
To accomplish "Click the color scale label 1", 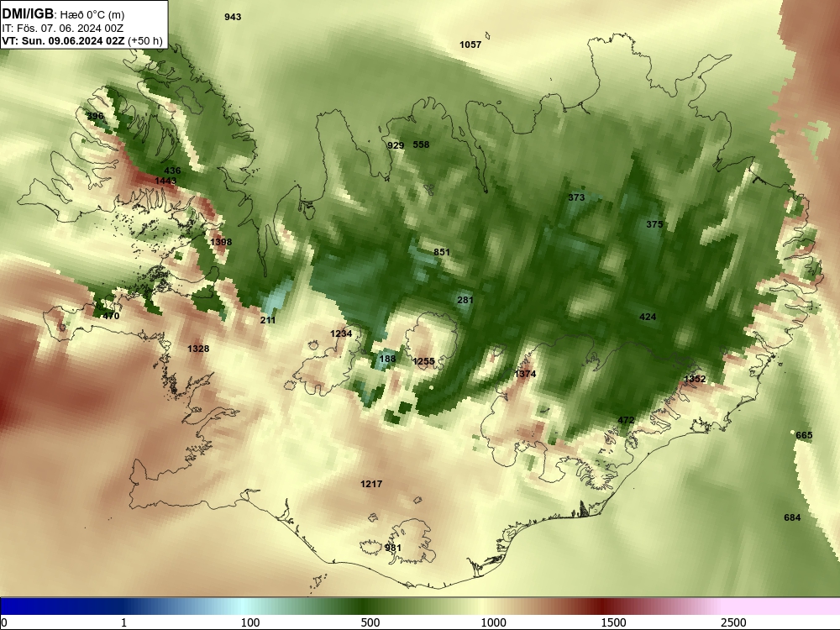I will [123, 622].
